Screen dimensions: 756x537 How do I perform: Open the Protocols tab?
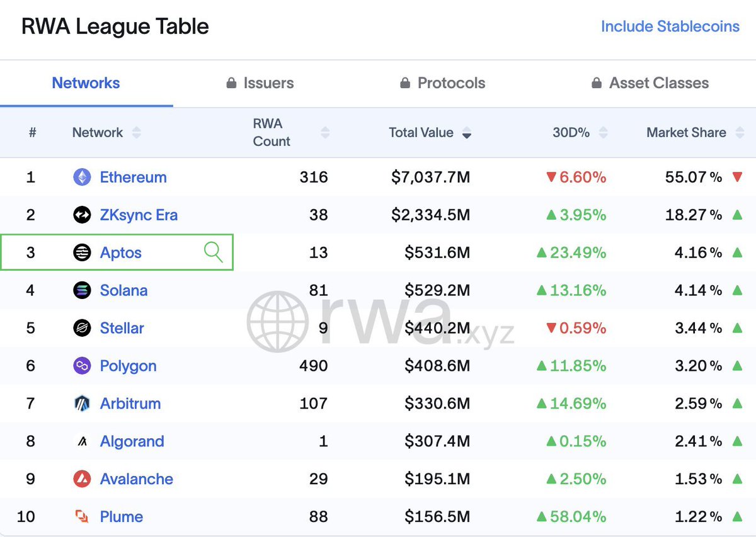coord(442,83)
